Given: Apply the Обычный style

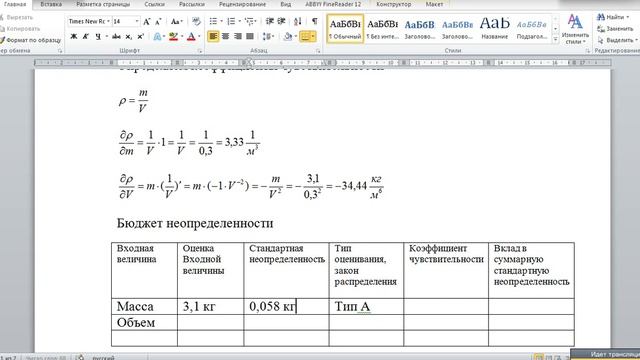Looking at the screenshot, I should click(x=345, y=29).
